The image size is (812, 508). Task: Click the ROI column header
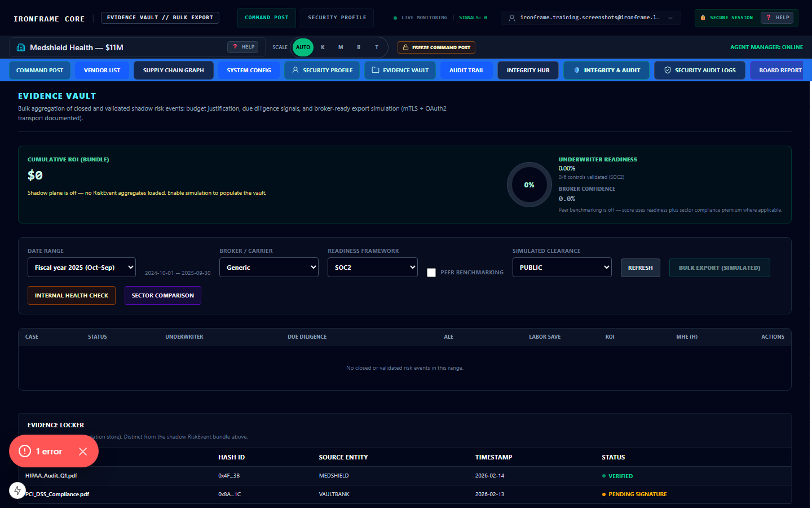point(610,337)
